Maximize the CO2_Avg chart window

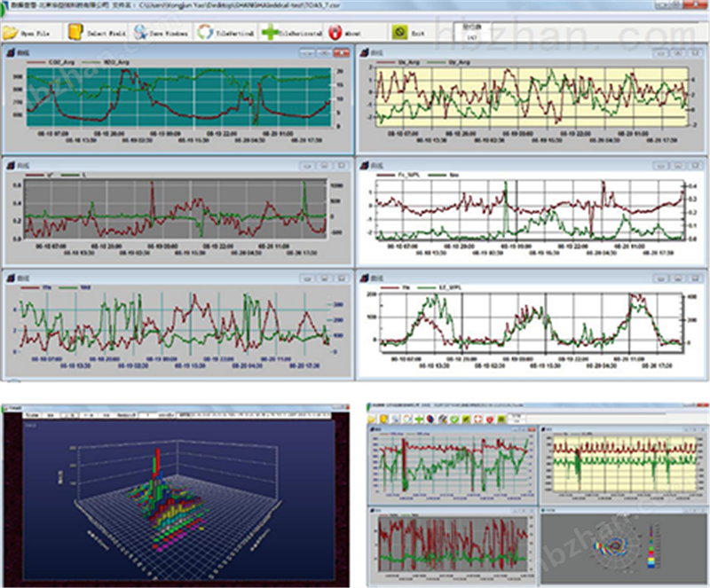326,52
